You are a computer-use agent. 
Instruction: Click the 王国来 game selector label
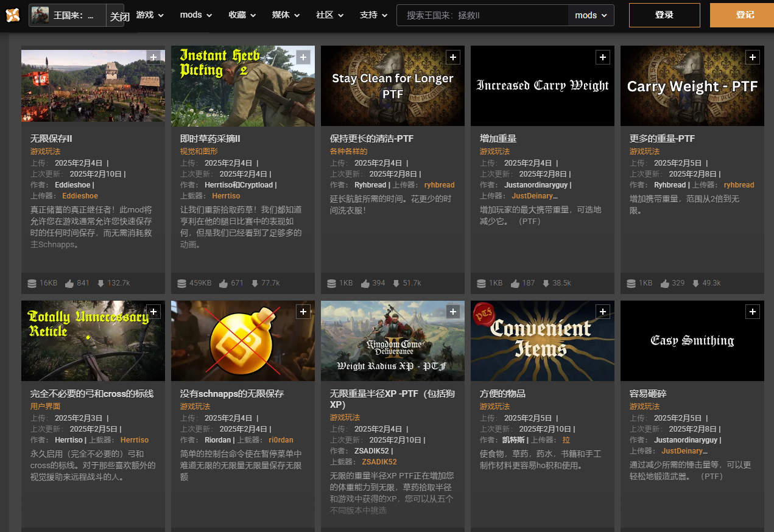74,16
